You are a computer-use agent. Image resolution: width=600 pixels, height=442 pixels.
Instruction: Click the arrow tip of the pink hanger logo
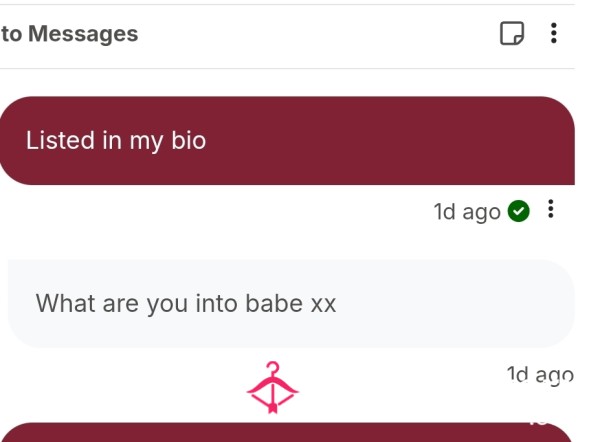tap(272, 408)
